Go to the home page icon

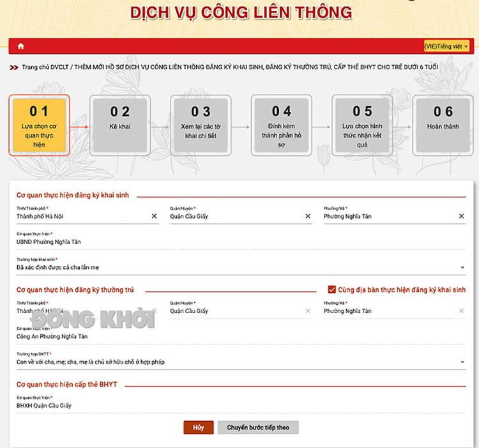pyautogui.click(x=21, y=46)
